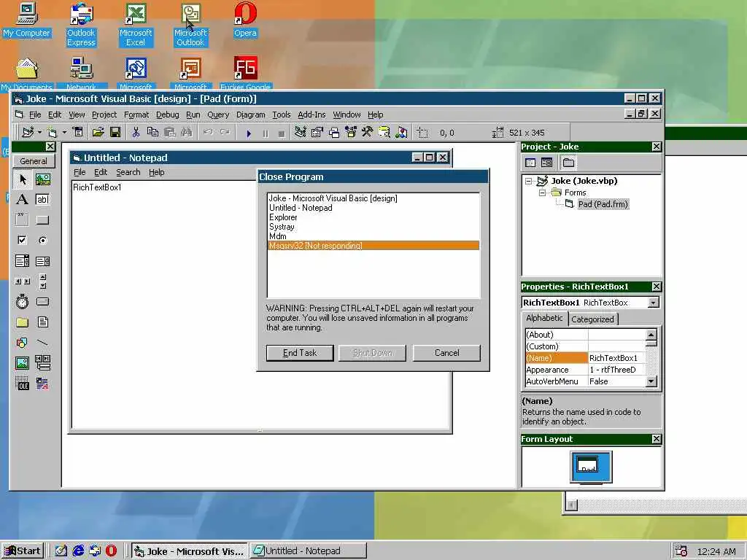Select the Appearance property row
The height and width of the screenshot is (560, 747).
pos(586,370)
